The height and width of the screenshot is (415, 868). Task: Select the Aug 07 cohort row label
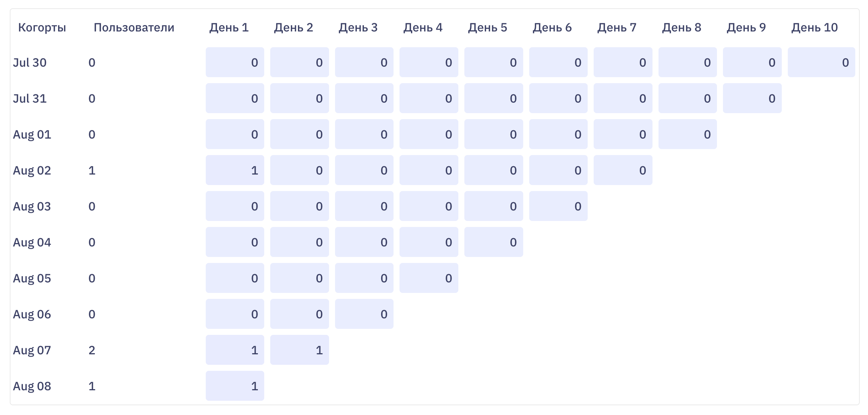coord(32,350)
